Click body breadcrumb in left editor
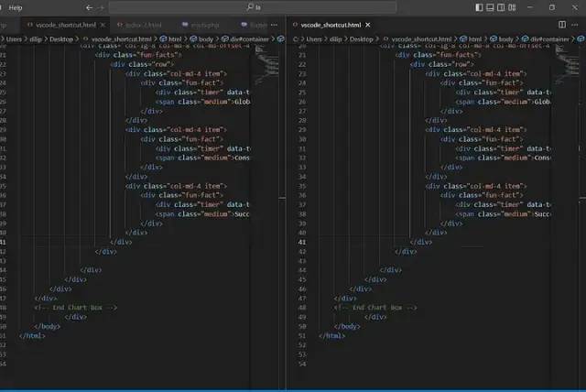The image size is (586, 392). click(205, 39)
